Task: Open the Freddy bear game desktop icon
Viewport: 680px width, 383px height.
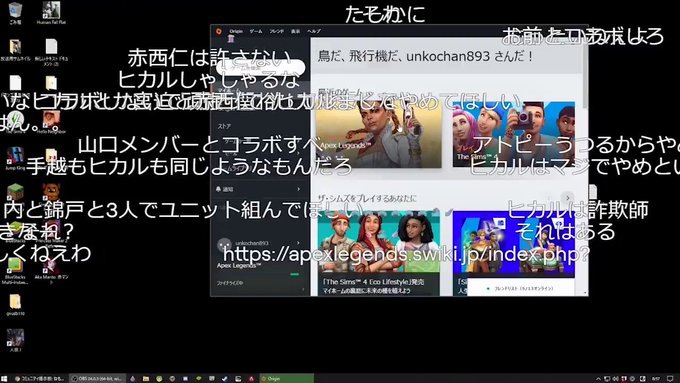Action: click(51, 192)
